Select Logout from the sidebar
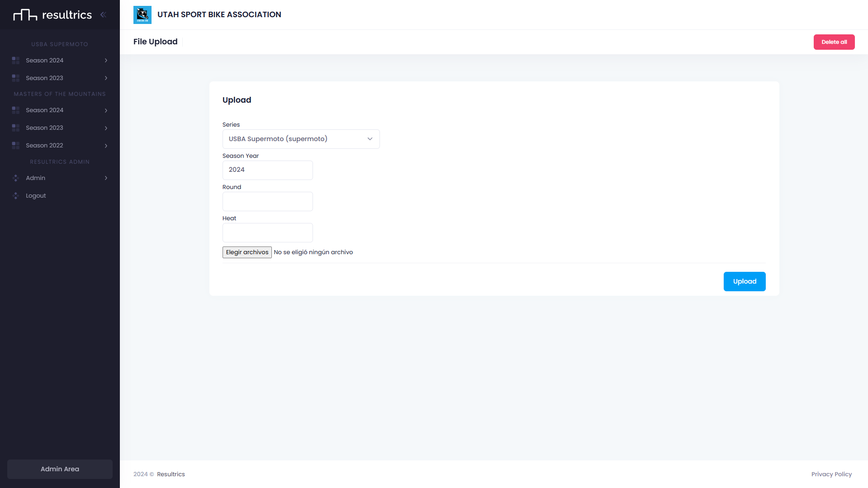This screenshot has width=868, height=488. 36,196
